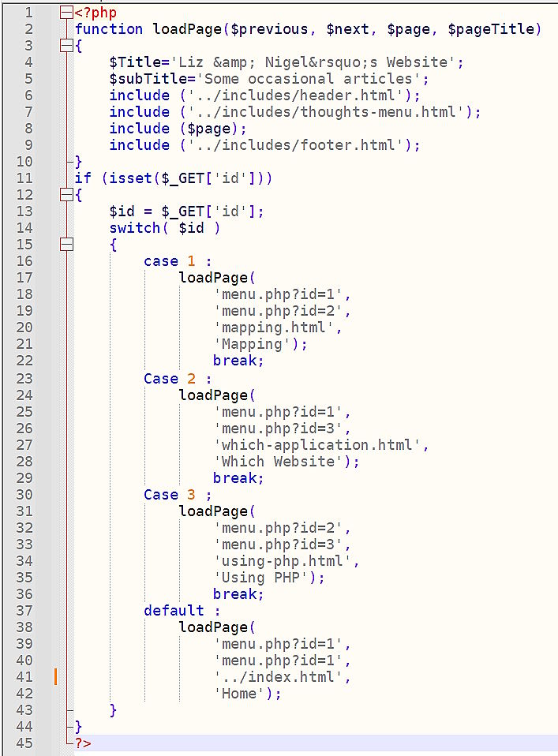Click line number 45 in the margin
558x756 pixels.
click(x=24, y=743)
